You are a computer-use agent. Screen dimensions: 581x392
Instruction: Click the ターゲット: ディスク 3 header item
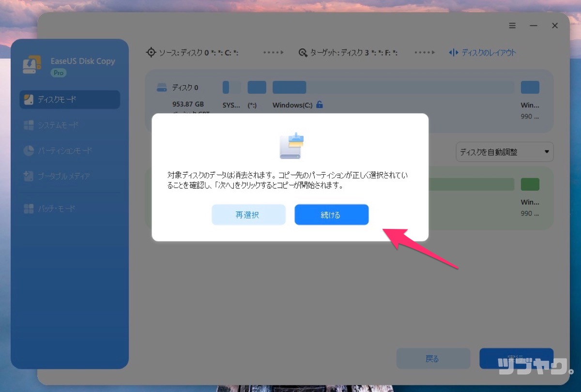[350, 52]
